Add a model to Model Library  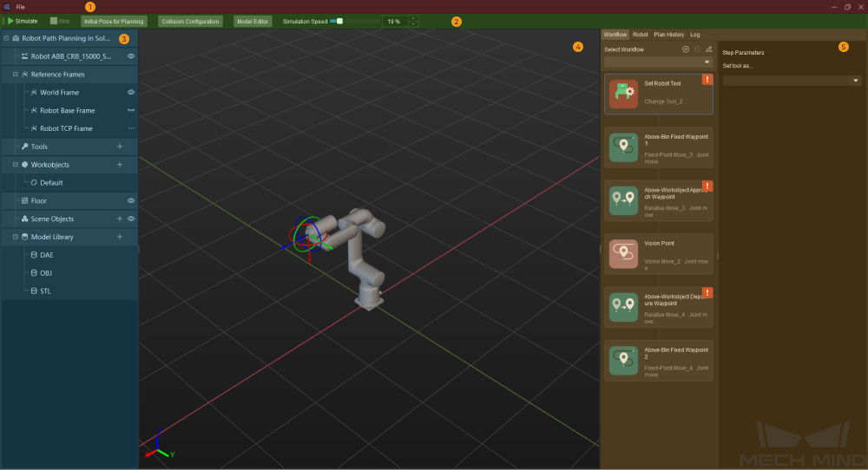[x=120, y=237]
